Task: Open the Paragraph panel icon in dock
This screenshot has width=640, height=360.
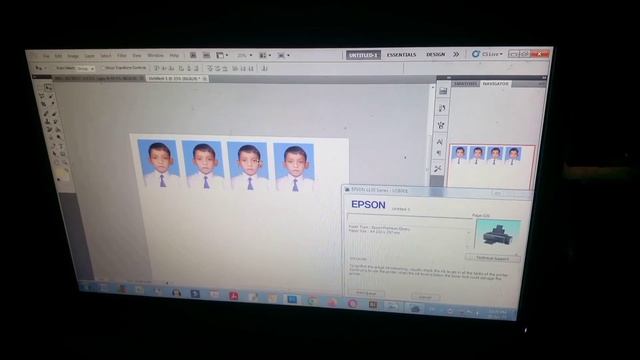Action: (x=439, y=153)
